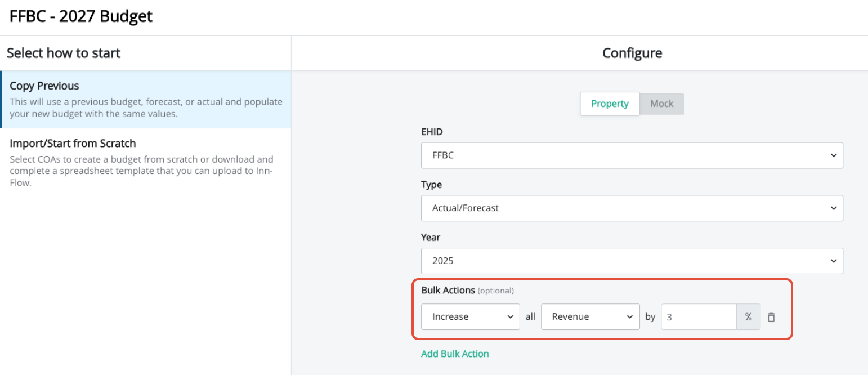Delete the bulk action with trash icon
The height and width of the screenshot is (375, 868).
[771, 317]
